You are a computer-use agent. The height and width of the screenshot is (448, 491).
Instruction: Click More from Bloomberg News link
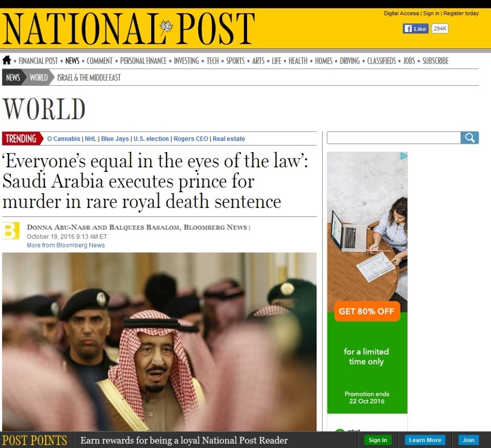(66, 245)
